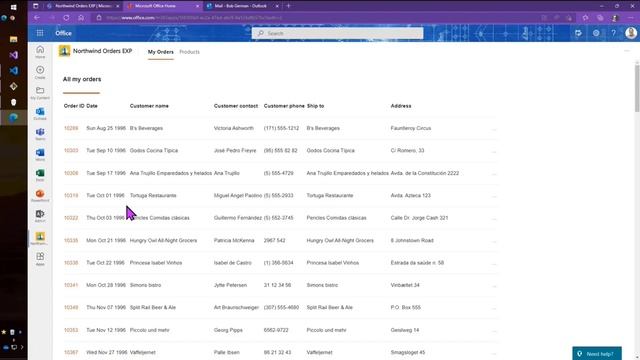Click the Need help? button

[597, 353]
